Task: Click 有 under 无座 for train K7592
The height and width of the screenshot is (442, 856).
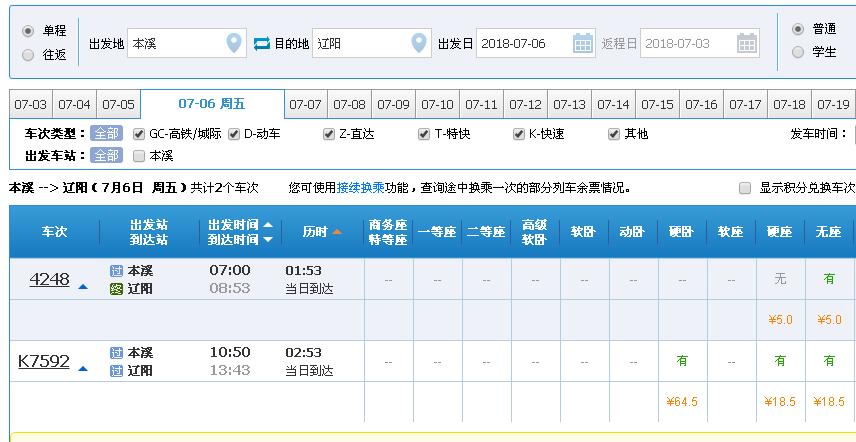Action: click(829, 361)
